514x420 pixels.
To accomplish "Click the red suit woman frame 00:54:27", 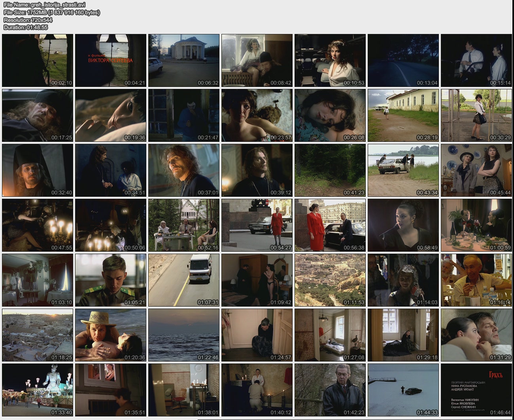I will 257,225.
